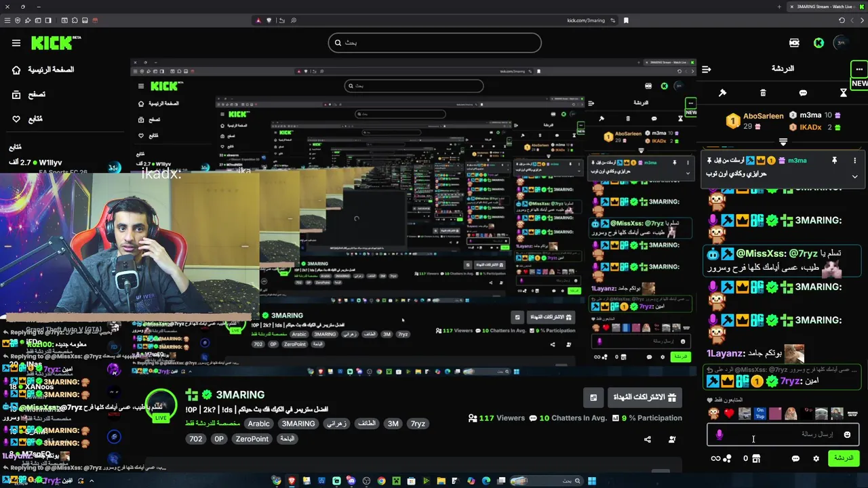Select the Arabic tag

258,424
